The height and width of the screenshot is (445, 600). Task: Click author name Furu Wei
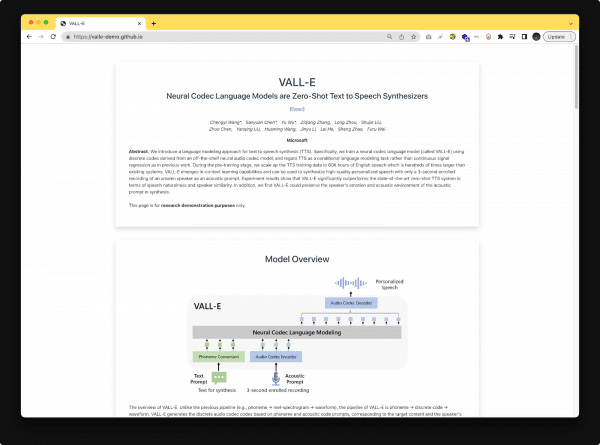point(376,129)
